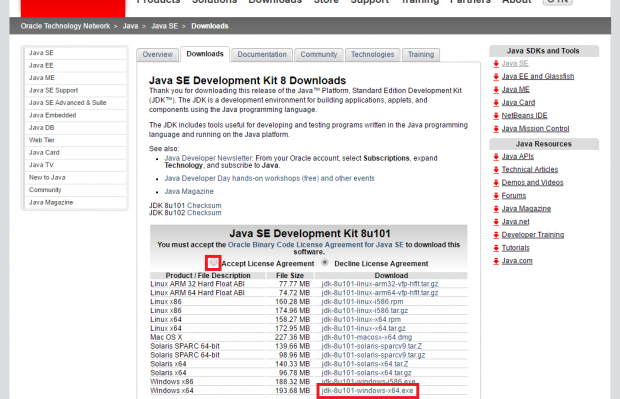Click red arrow icon next to Developer Training

pyautogui.click(x=496, y=235)
